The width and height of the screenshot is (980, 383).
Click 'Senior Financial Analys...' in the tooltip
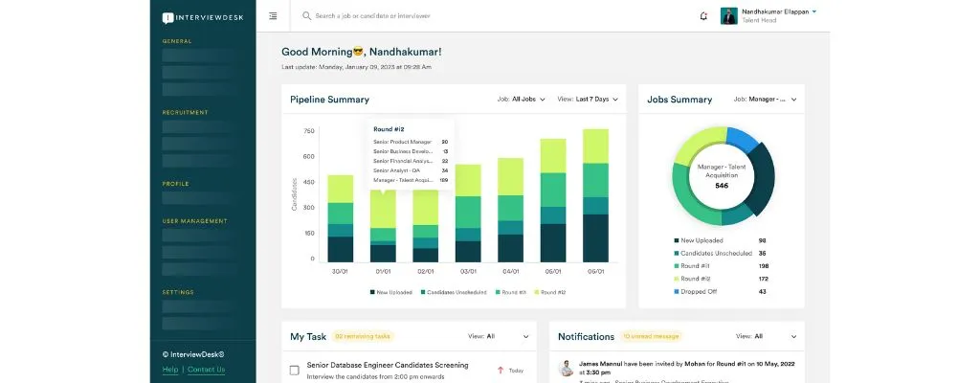click(x=403, y=161)
